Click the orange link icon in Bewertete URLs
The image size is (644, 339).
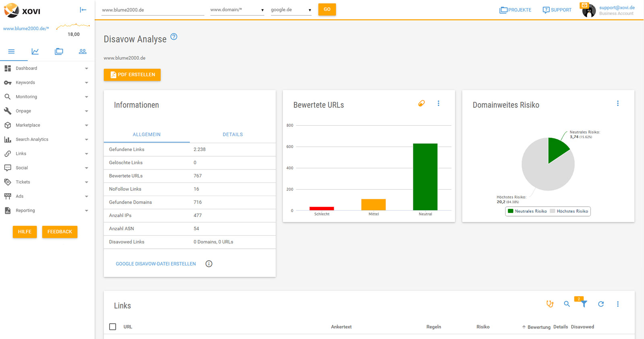[x=421, y=103]
